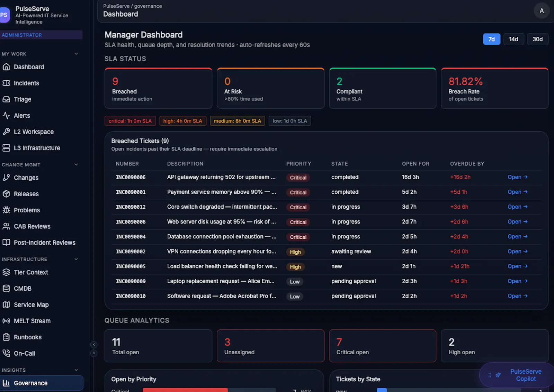This screenshot has height=392, width=554.
Task: Click the Triage inbox icon
Action: pyautogui.click(x=6, y=99)
